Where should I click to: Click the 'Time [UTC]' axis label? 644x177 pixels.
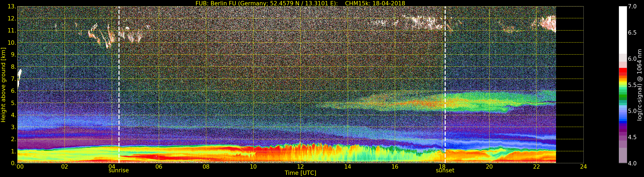[x=300, y=173]
